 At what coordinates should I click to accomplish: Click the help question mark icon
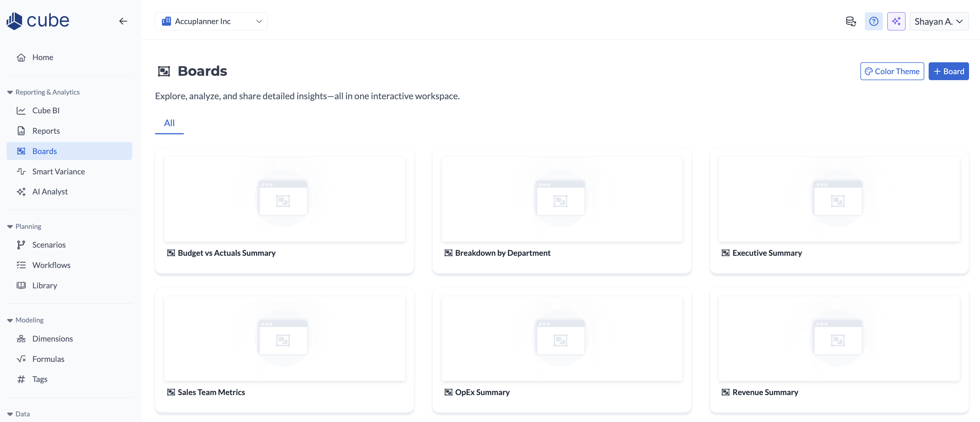click(874, 21)
